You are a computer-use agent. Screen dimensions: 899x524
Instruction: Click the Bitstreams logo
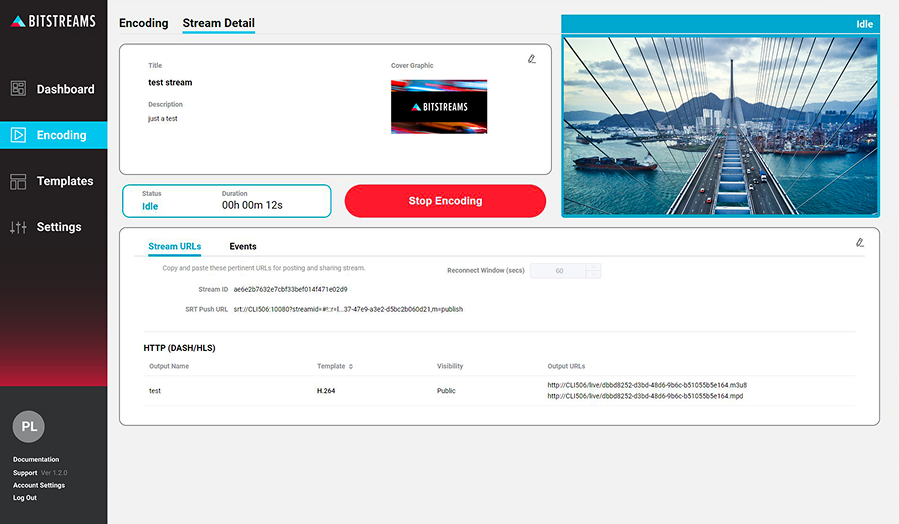(53, 21)
